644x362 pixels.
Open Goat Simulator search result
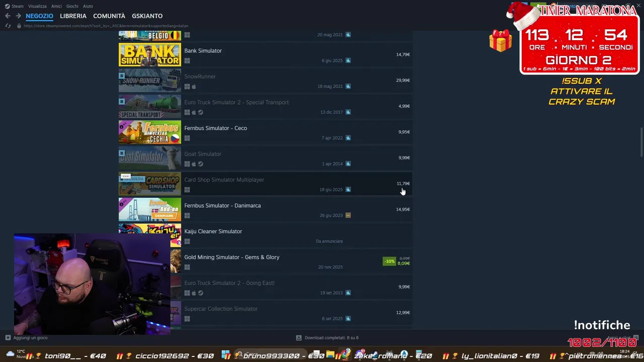click(265, 158)
